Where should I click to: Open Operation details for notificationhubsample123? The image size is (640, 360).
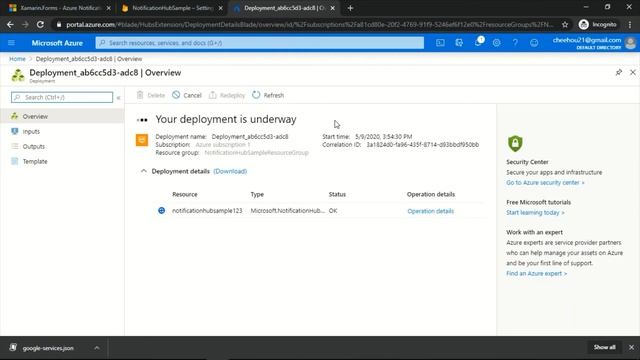431,211
